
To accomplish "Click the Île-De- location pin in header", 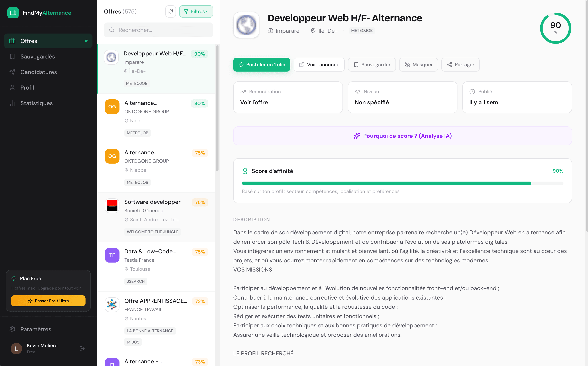I will [313, 31].
